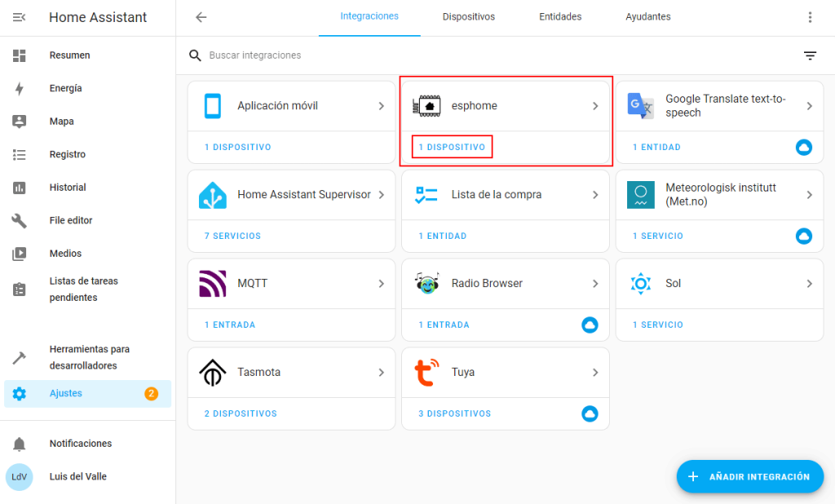Expand Meteorologisk institutt chevron
Viewport: 835px width, 504px height.
810,195
